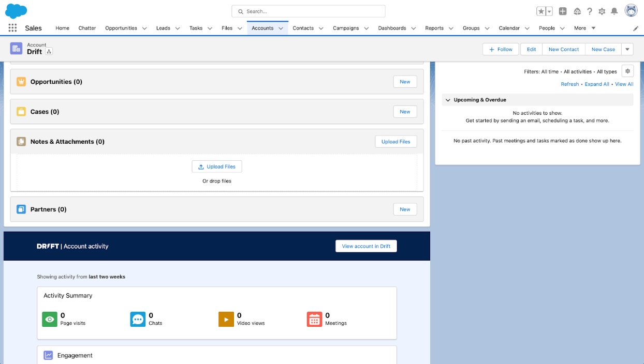Screen dimensions: 644x364
Task: View the user profile avatar
Action: tap(631, 11)
